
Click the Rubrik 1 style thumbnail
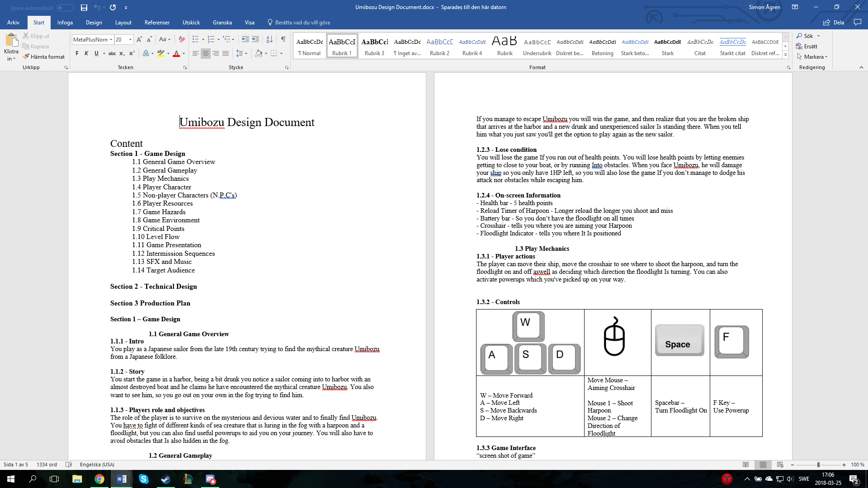[342, 46]
